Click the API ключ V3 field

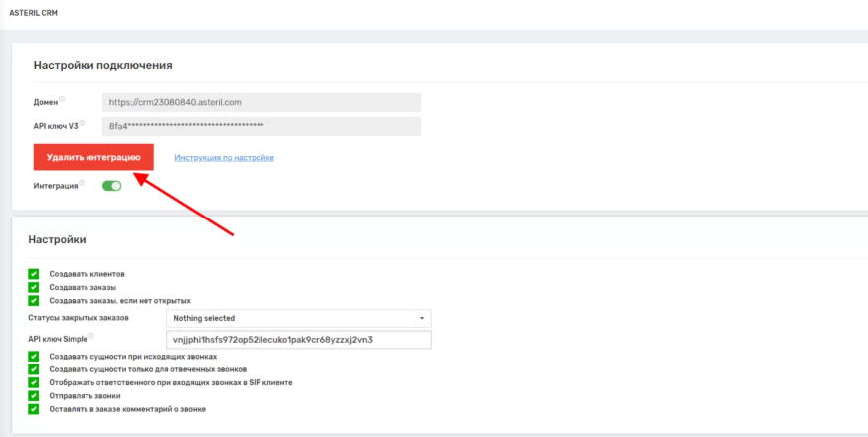(x=260, y=126)
